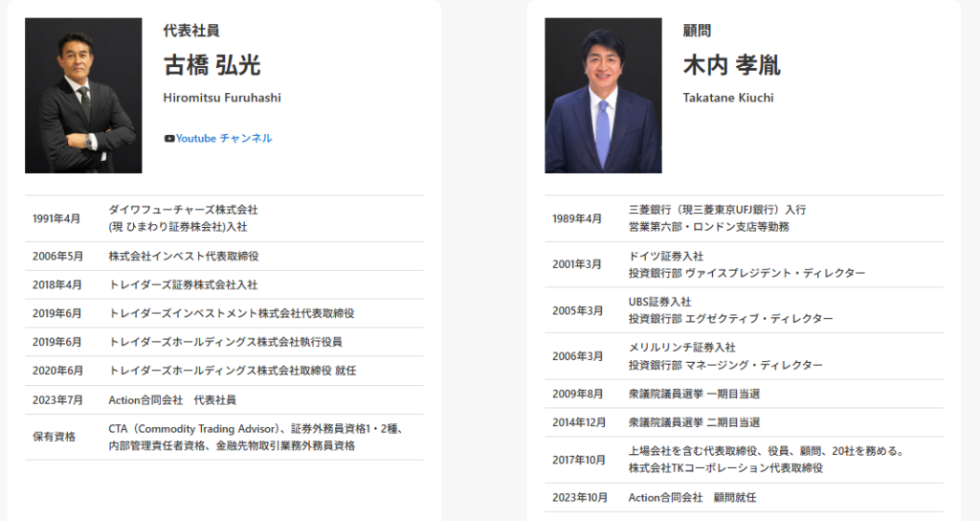Click the 保有資格 row label

click(54, 437)
